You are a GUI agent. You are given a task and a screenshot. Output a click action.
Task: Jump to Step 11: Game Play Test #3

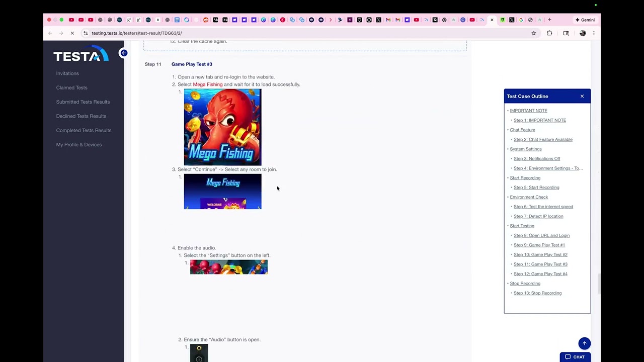pos(540,264)
